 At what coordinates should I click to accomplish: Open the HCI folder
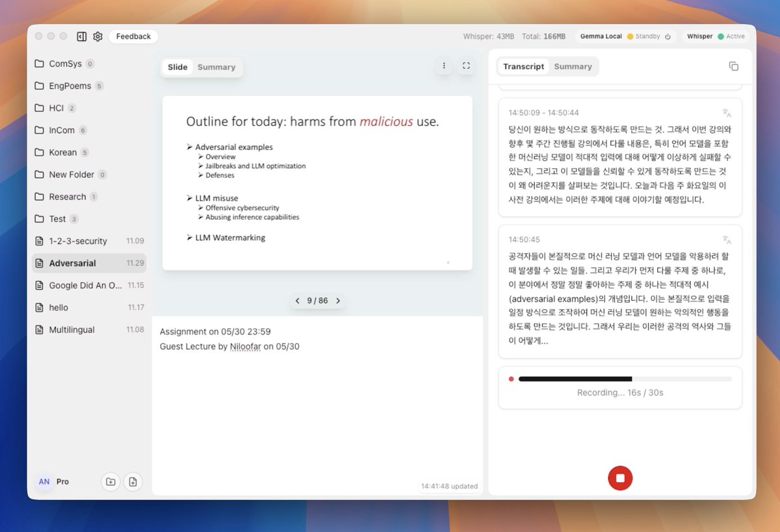[88, 108]
